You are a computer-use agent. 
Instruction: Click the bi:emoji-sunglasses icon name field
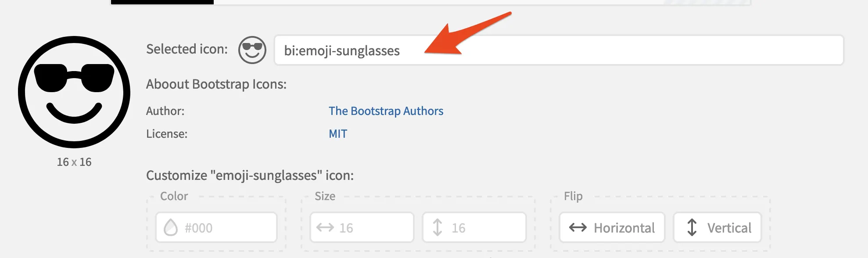click(558, 50)
